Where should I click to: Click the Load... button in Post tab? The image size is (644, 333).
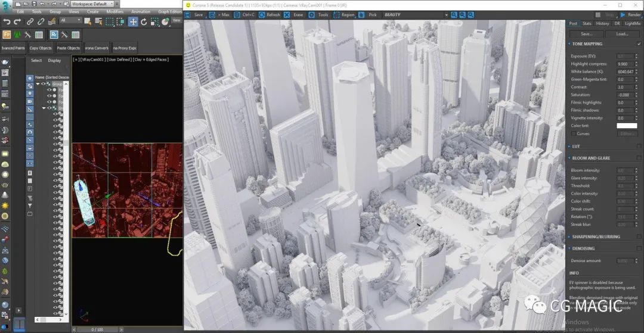pos(622,33)
